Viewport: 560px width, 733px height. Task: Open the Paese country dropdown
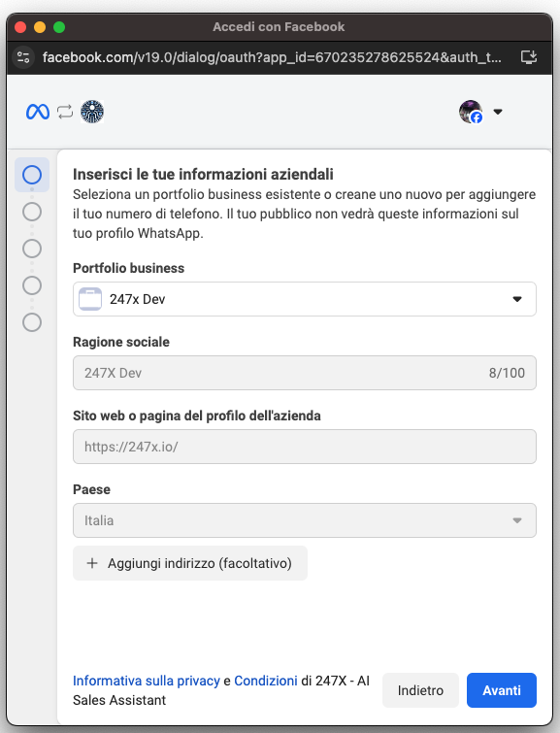click(305, 520)
